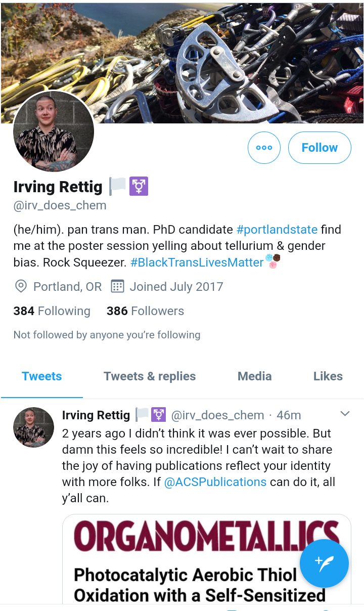Viewport: 364px width, 611px height.
Task: Open the @ACSPublications mention link
Action: (216, 482)
